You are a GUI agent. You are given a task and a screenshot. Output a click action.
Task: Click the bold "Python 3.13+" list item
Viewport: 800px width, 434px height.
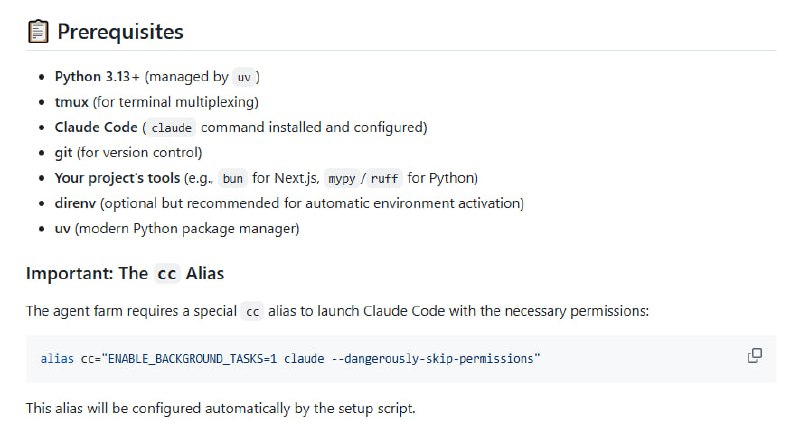tap(98, 77)
